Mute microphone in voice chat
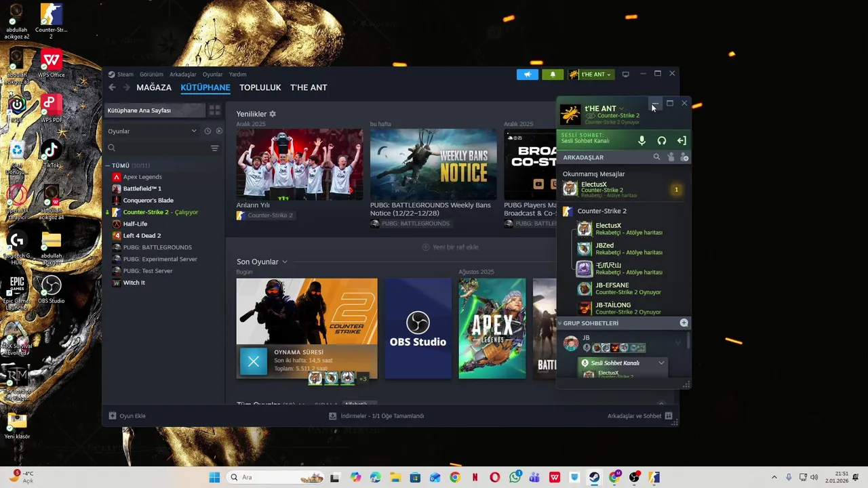The image size is (868, 488). [642, 141]
